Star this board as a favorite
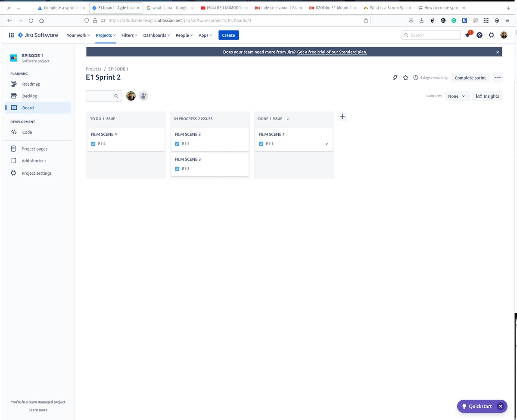The width and height of the screenshot is (517, 420). pyautogui.click(x=405, y=77)
